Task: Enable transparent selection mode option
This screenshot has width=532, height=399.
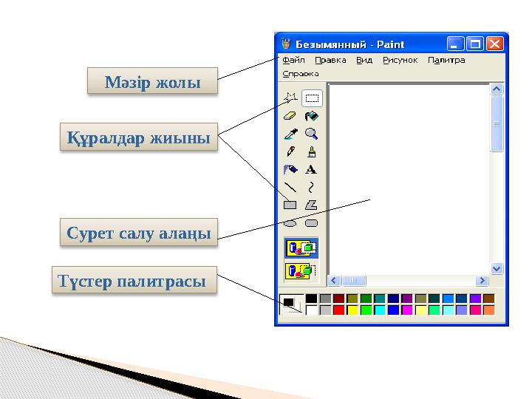Action: (301, 271)
